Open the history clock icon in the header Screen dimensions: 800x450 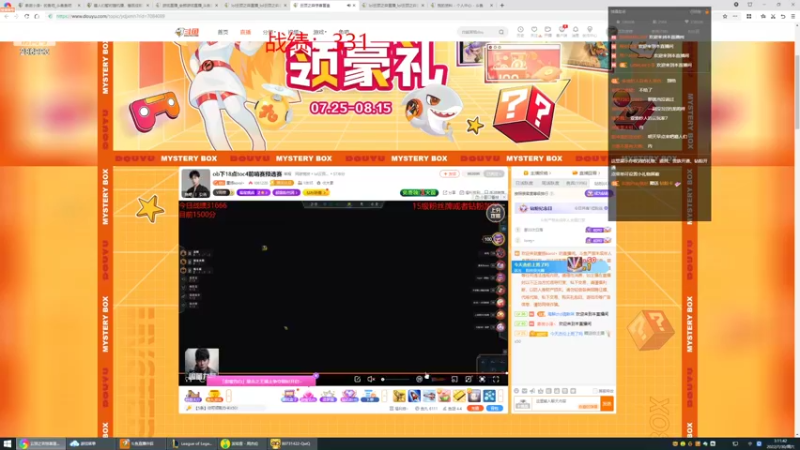pos(520,31)
